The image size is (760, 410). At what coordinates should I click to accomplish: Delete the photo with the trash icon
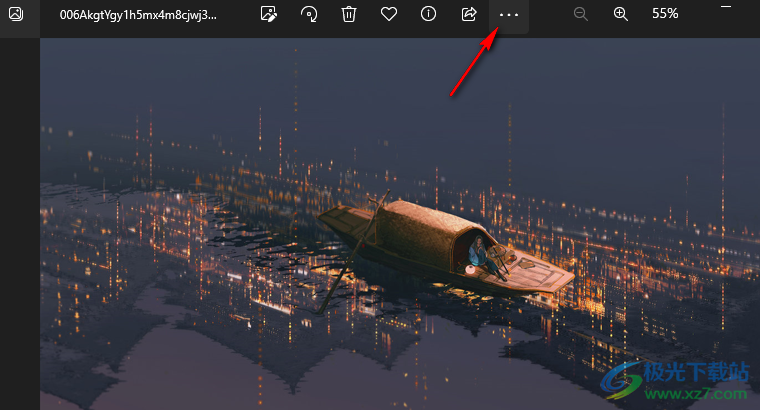pyautogui.click(x=348, y=14)
